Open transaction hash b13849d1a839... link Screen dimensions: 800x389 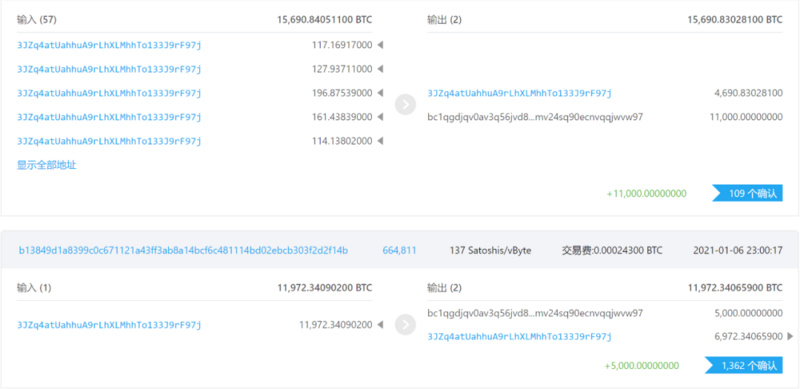tap(184, 250)
